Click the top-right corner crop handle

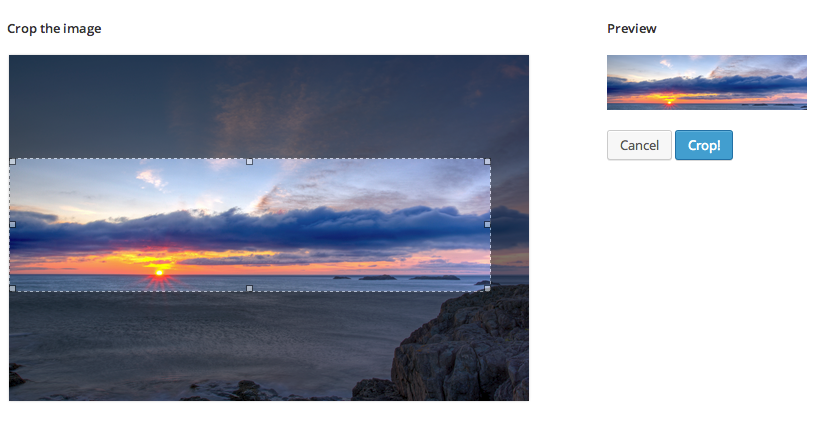tap(487, 162)
